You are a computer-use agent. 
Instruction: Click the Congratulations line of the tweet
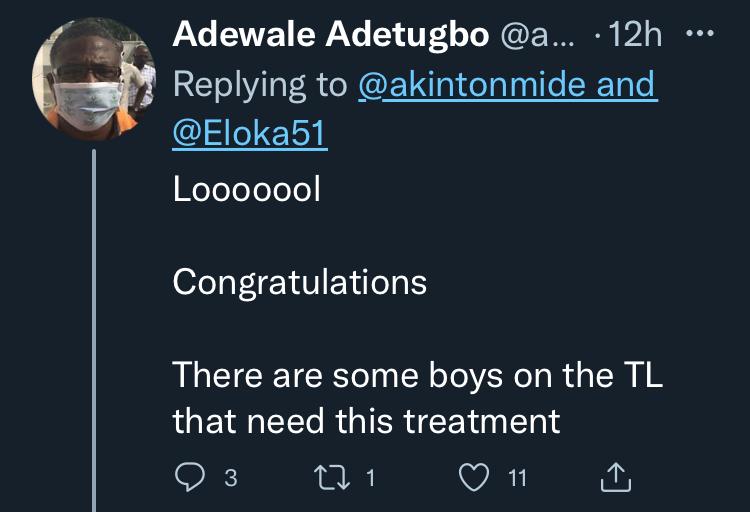(x=299, y=282)
